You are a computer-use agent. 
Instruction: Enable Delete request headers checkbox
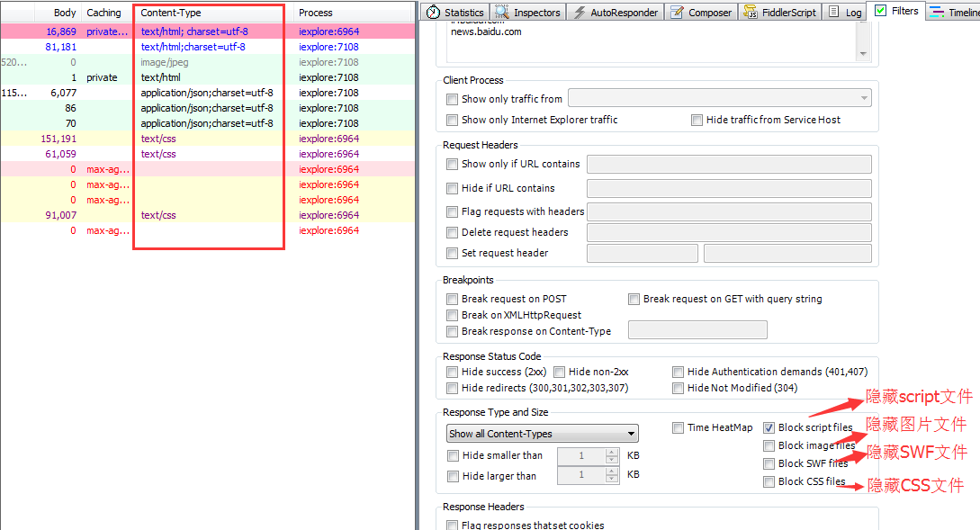(x=452, y=233)
